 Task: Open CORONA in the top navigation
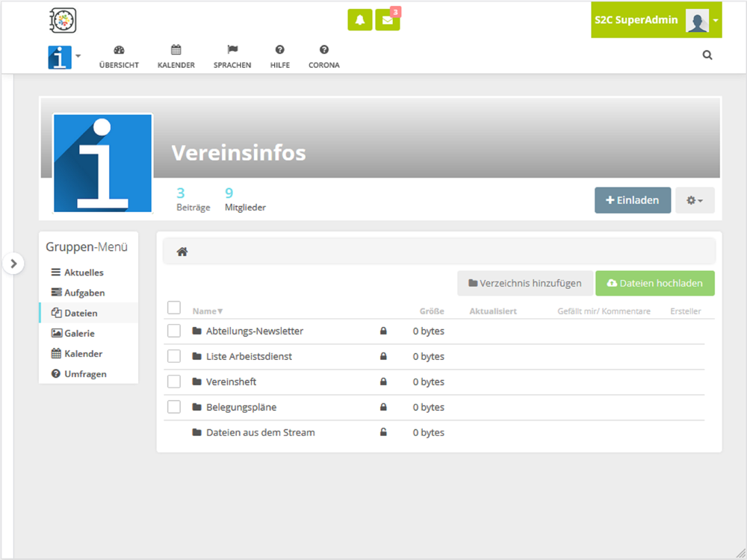pyautogui.click(x=324, y=57)
